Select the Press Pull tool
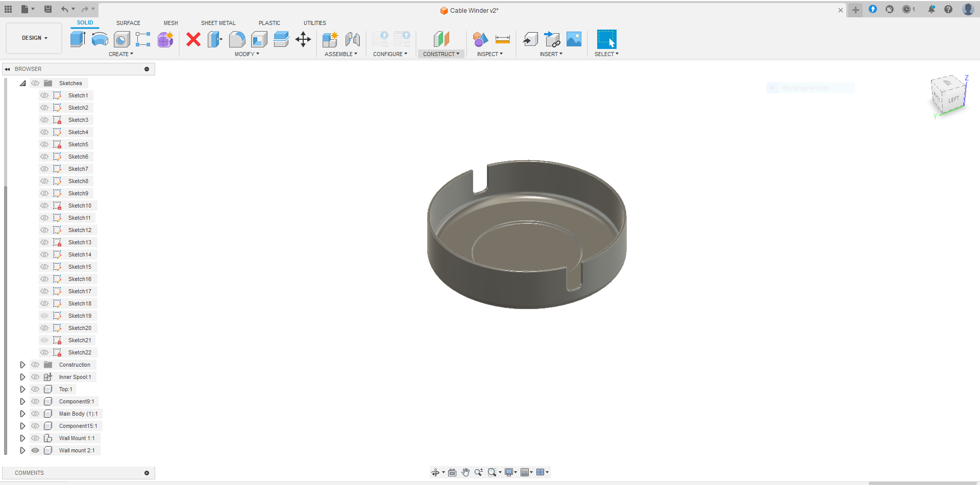 point(215,39)
